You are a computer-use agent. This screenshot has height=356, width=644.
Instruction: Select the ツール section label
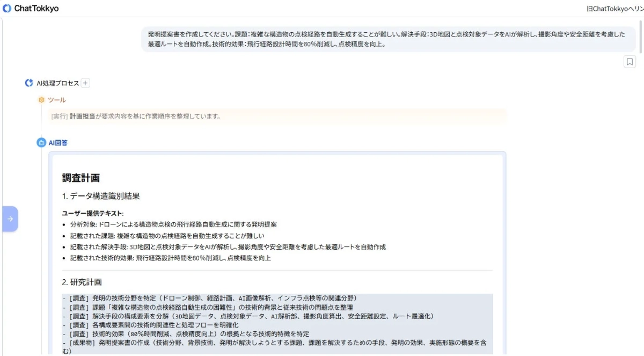56,100
